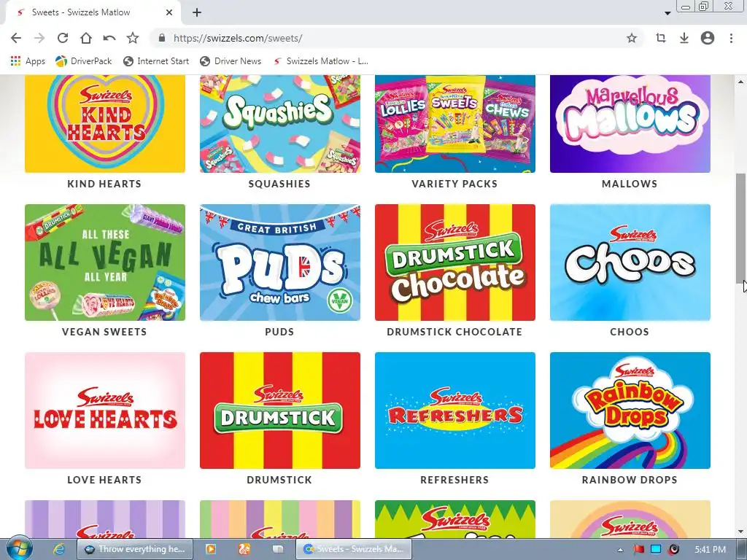Open the Apps bookmark
Screen dimensions: 747x560
(28, 61)
